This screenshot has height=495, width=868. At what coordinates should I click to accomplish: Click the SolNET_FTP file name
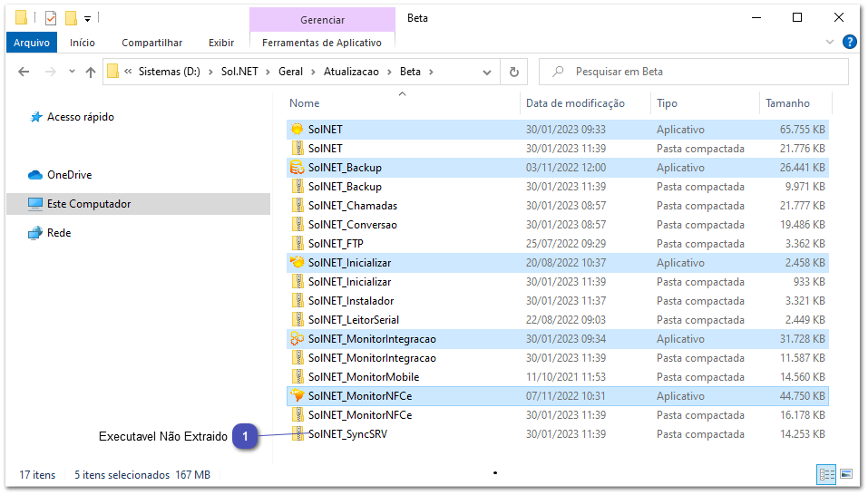tap(336, 244)
